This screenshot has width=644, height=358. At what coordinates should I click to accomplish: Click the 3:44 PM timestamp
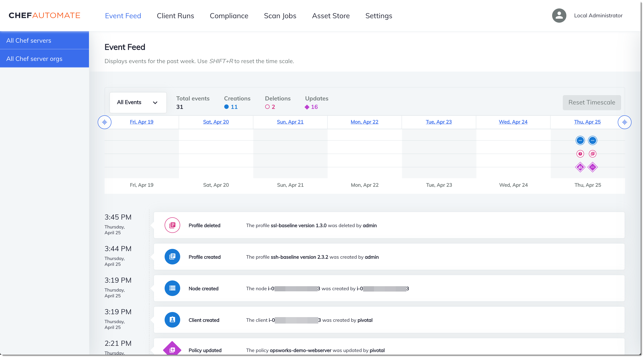[x=118, y=249]
